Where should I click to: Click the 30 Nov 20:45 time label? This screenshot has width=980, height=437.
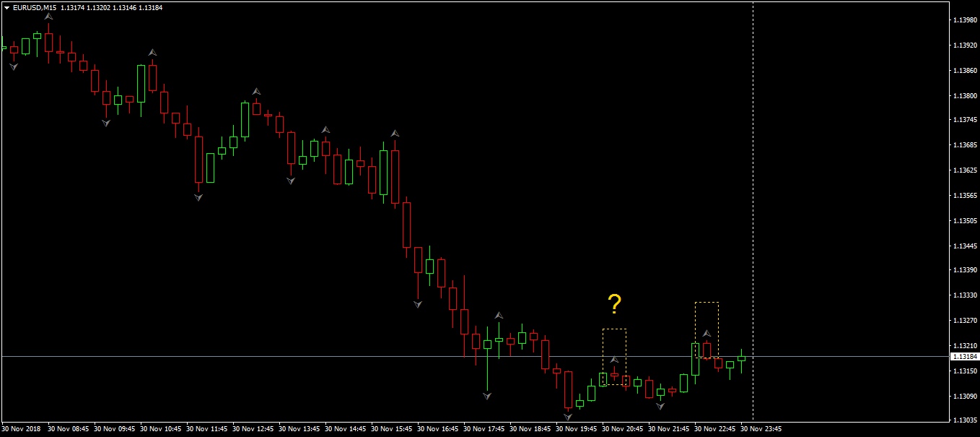coord(623,428)
